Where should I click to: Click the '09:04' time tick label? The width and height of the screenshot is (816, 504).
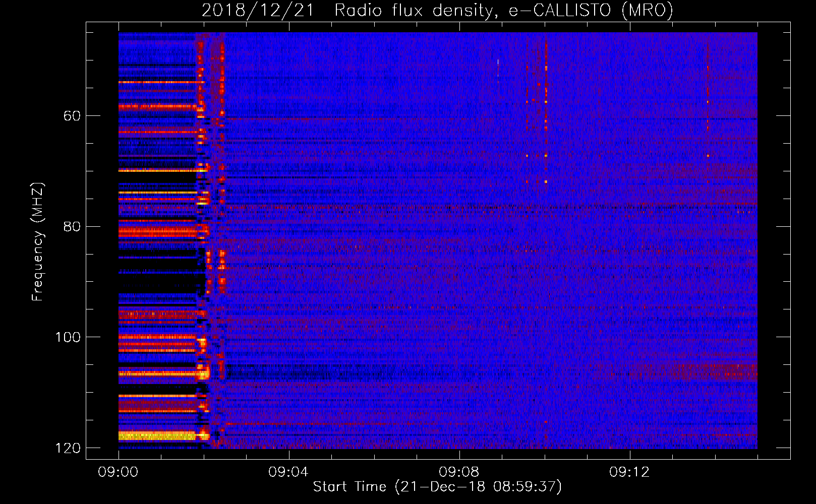tap(288, 472)
